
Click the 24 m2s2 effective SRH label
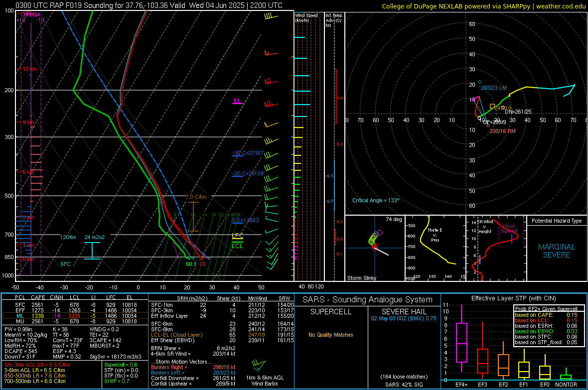(95, 238)
